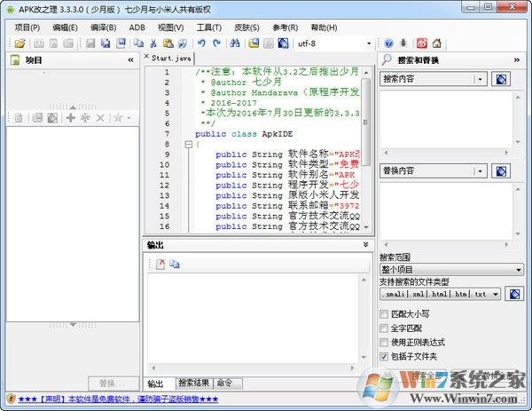
Task: Enable the 全字匹配 checkbox
Action: tap(384, 328)
